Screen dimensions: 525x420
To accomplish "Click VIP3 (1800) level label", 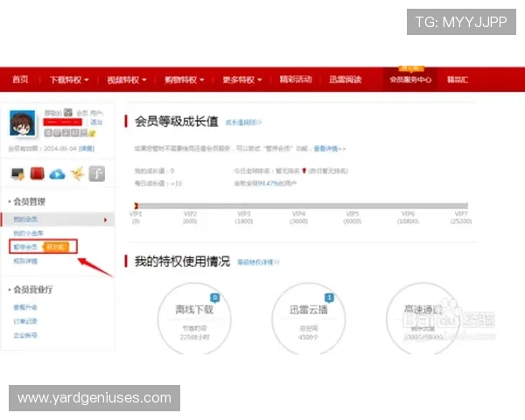I will coord(244,217).
